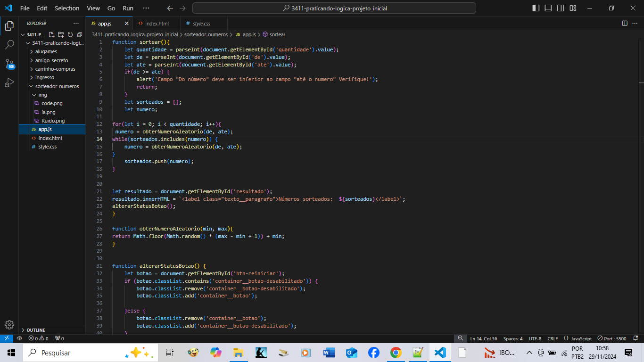The height and width of the screenshot is (362, 644).
Task: Click the command center search box
Action: 334,8
